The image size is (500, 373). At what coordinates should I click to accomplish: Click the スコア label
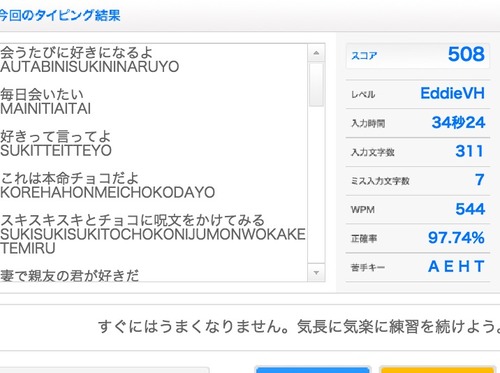pyautogui.click(x=364, y=55)
